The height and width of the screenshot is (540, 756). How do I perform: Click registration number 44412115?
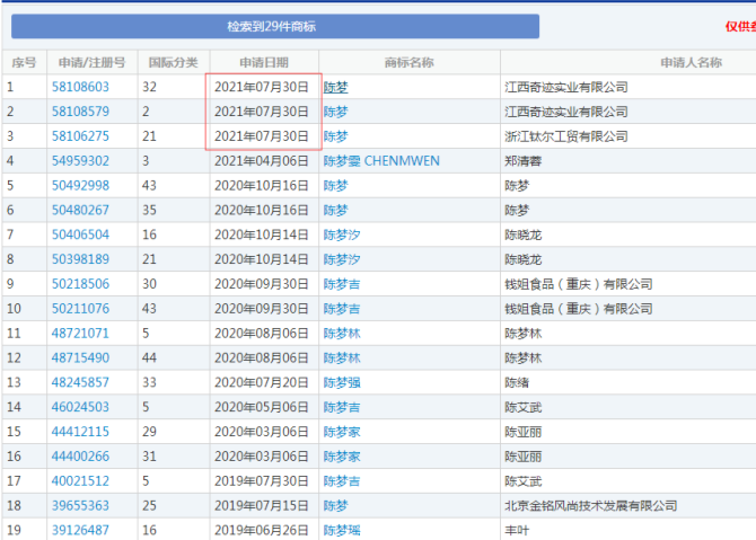[80, 432]
